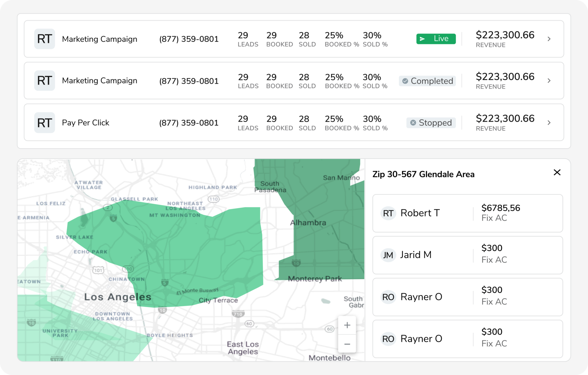
Task: Close the Zip 30-567 Glendale Area panel
Action: 557,172
